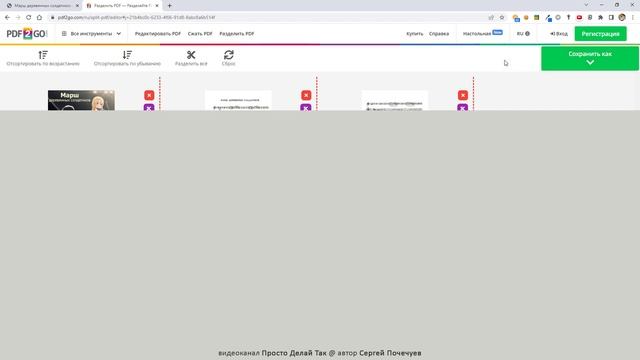640x360 pixels.
Task: Select the 'Марш' first page thumbnail
Action: (x=81, y=100)
